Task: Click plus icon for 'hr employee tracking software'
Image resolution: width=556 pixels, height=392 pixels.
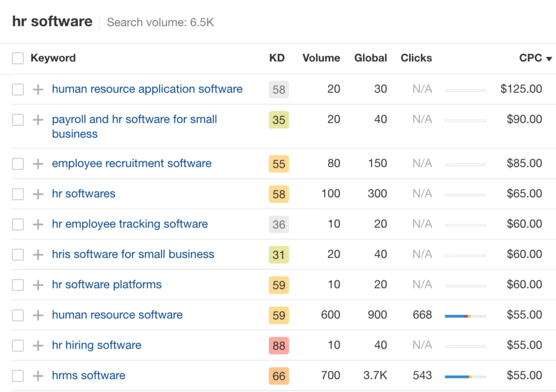Action: tap(38, 224)
